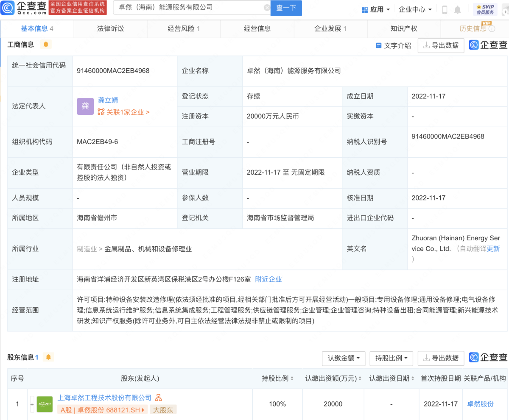Image resolution: width=509 pixels, height=420 pixels.
Task: Click the 海南省儋州市 region value
Action: coord(97,218)
